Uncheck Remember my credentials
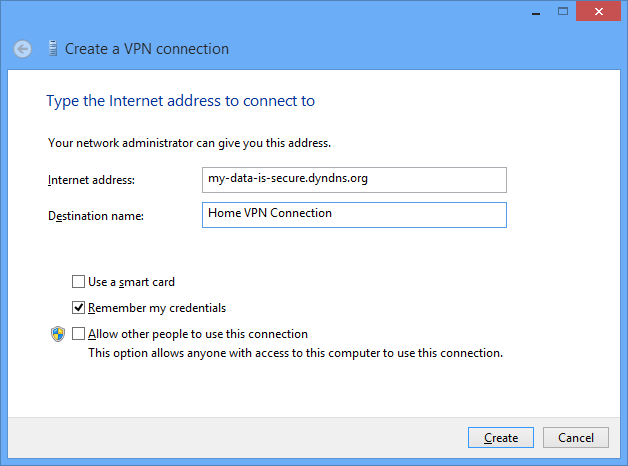 [78, 307]
